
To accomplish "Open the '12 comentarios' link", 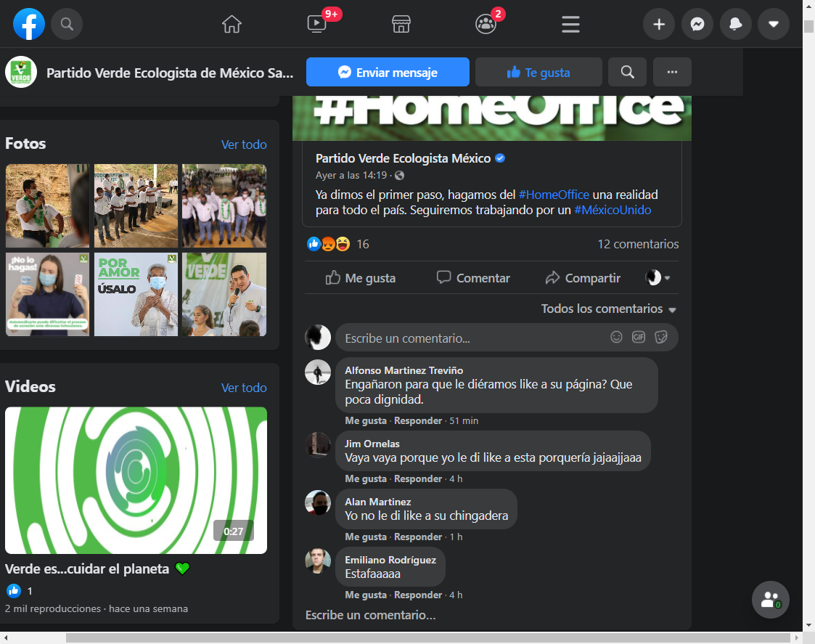I will (638, 244).
